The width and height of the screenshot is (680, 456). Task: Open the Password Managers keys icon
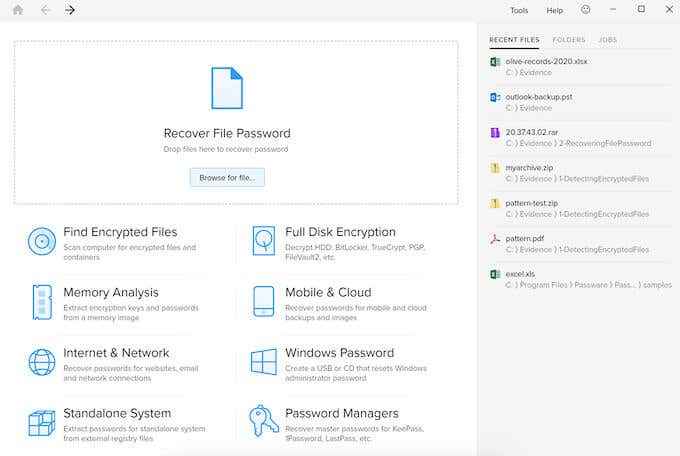pyautogui.click(x=264, y=420)
